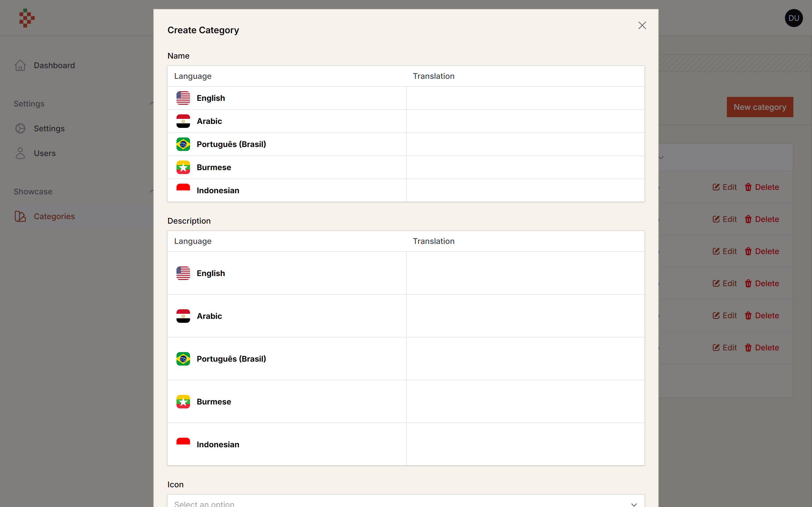
Task: Close the Create Category dialog
Action: [642, 25]
